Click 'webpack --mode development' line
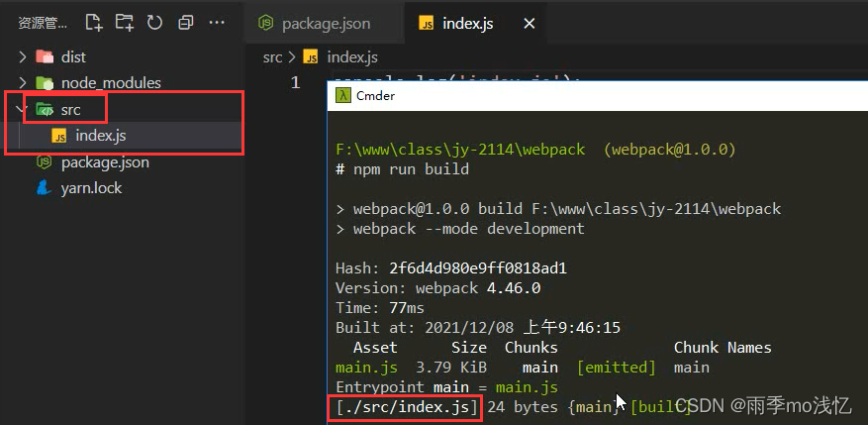Viewport: 868px width, 425px height. pos(460,229)
